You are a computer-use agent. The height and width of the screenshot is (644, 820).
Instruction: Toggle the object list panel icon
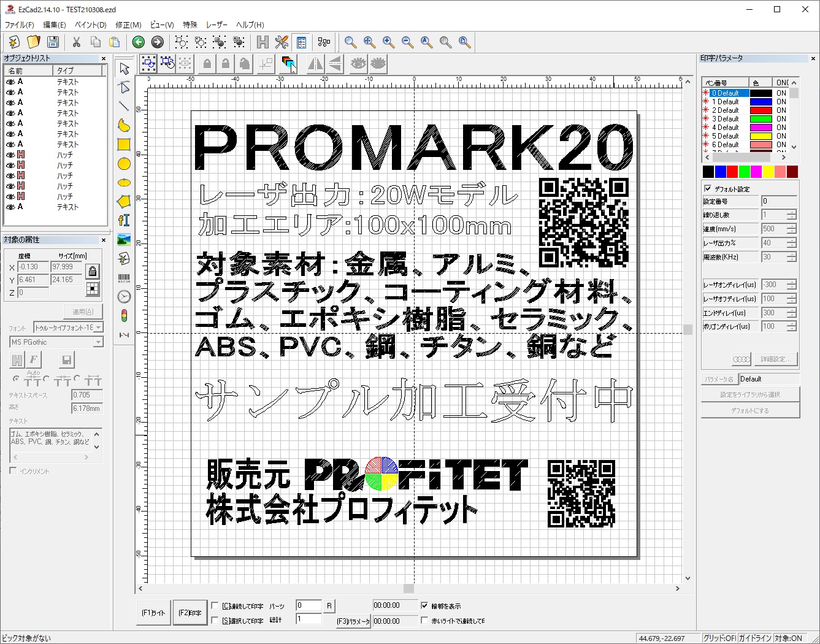point(301,42)
